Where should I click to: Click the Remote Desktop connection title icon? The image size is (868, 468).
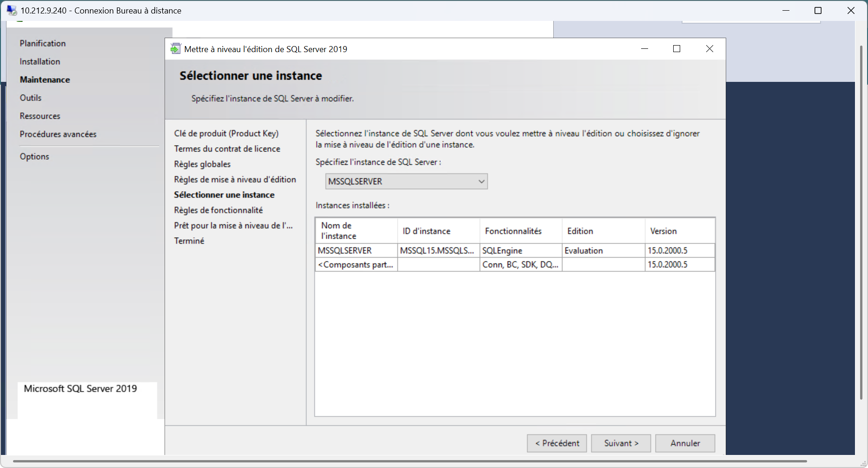tap(12, 10)
